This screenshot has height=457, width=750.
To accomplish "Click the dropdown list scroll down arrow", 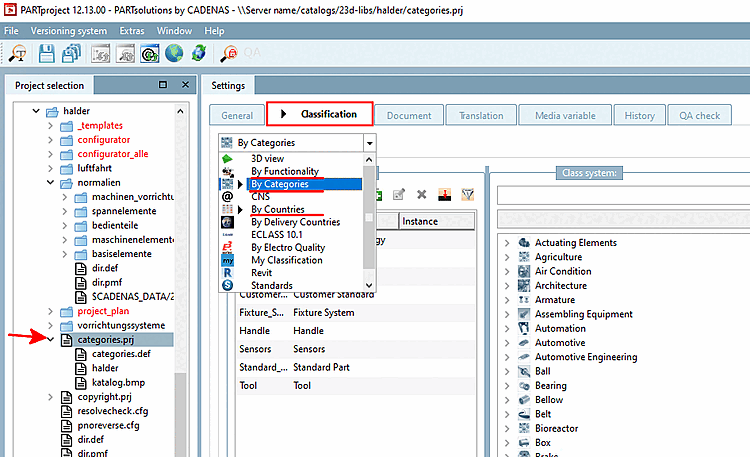I will 369,285.
